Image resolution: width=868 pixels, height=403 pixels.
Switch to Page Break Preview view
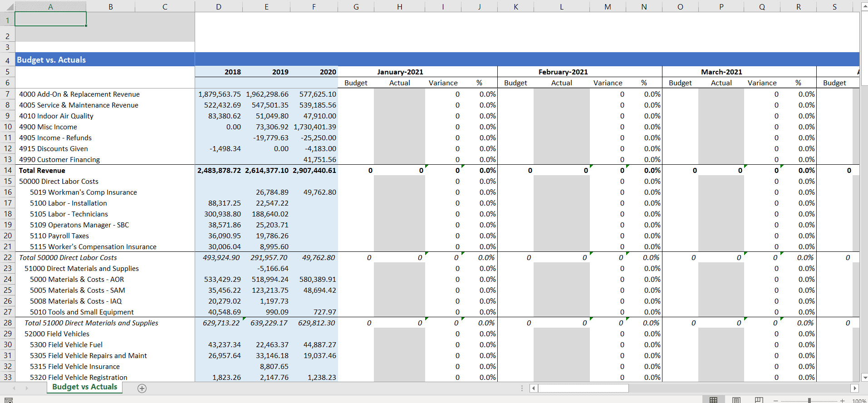pos(759,400)
